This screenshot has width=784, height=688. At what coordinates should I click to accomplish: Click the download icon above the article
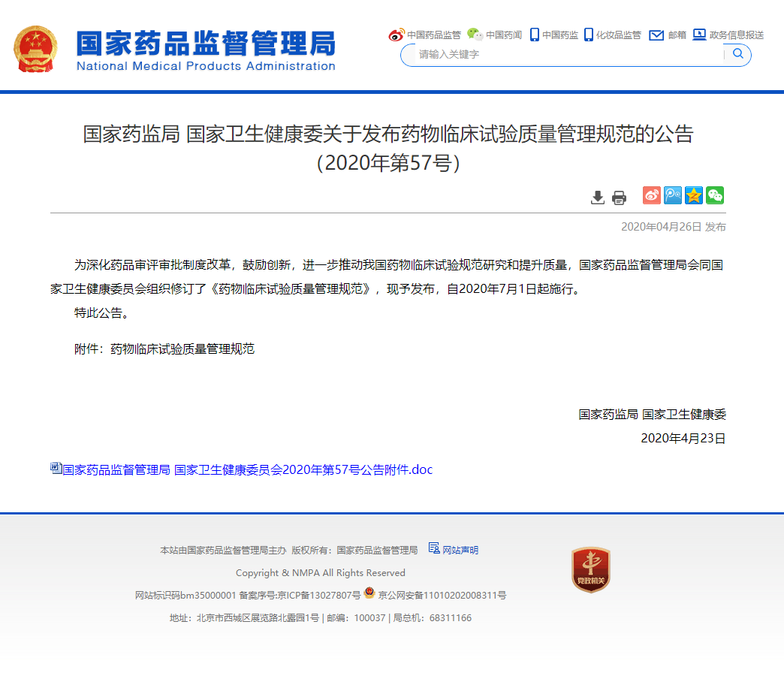tap(598, 198)
